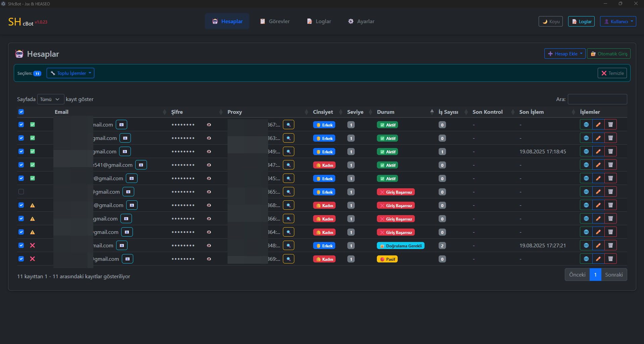Click the 19.08.2025 17:18:45 timestamp
This screenshot has width=644, height=344.
click(x=543, y=151)
